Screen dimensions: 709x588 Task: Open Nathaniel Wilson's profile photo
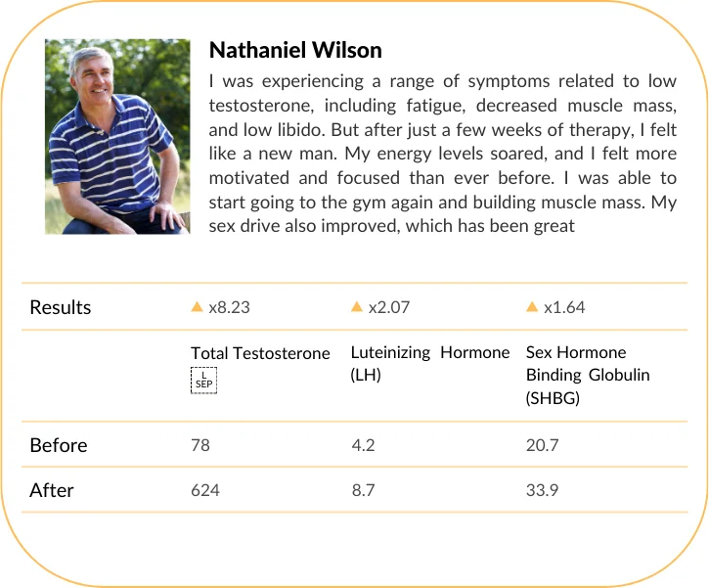(117, 136)
